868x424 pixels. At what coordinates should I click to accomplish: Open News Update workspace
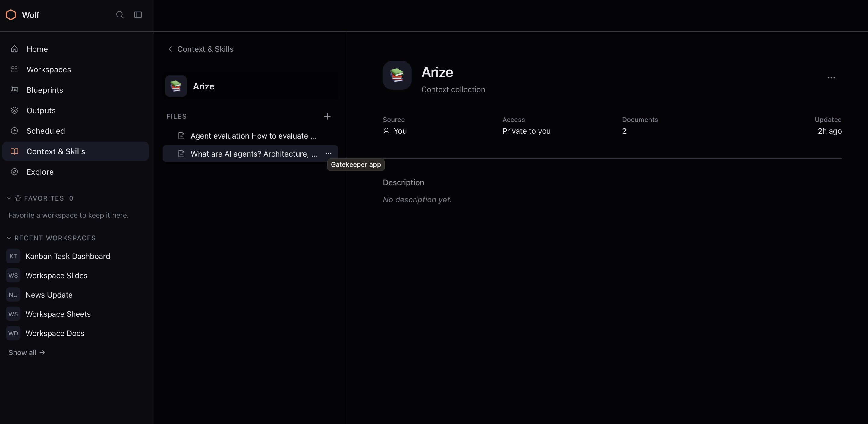[x=75, y=295]
